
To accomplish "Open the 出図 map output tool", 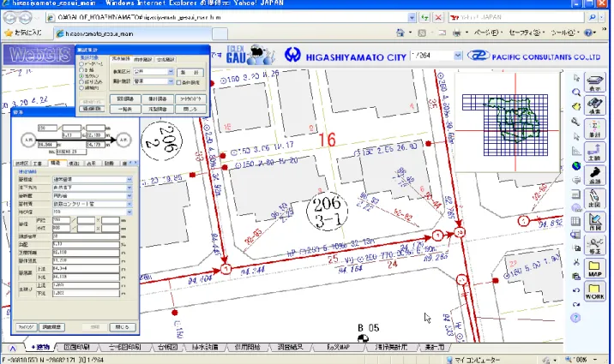I will 594,199.
